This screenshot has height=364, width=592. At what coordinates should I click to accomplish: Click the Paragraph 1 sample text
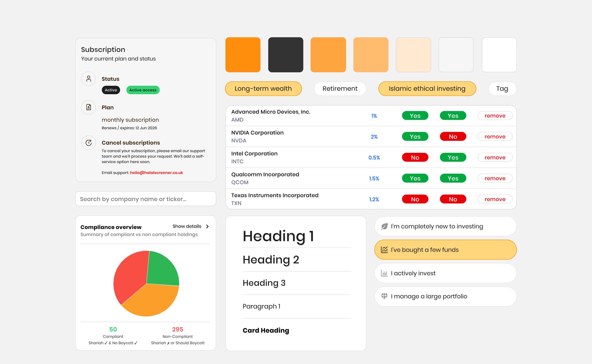(262, 306)
